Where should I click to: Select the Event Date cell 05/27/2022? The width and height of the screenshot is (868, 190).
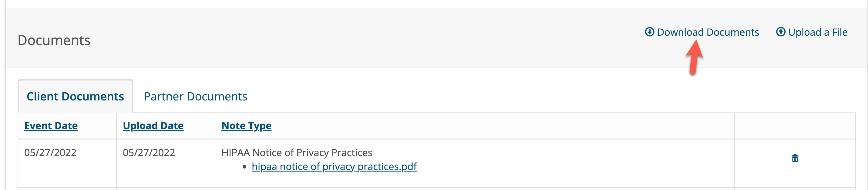coord(50,153)
